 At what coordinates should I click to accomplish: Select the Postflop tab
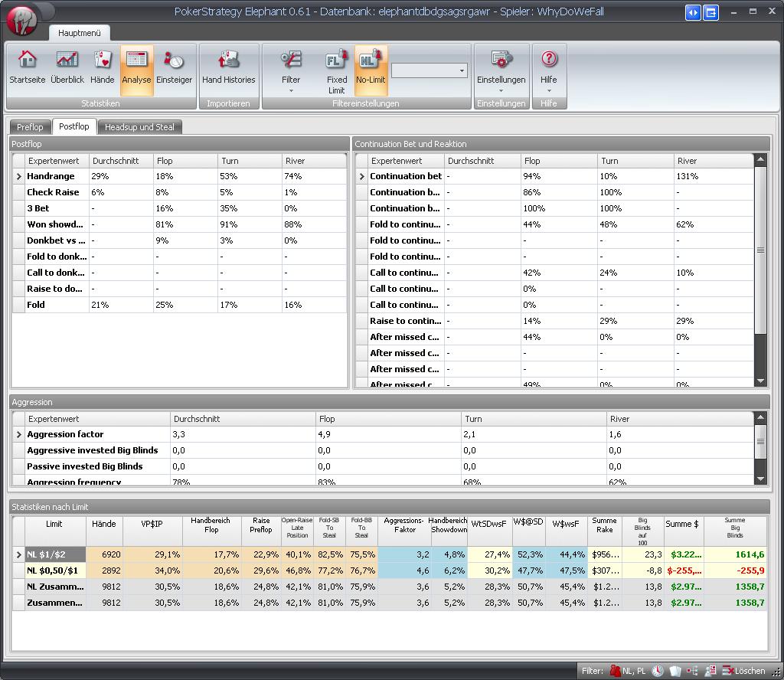click(74, 126)
